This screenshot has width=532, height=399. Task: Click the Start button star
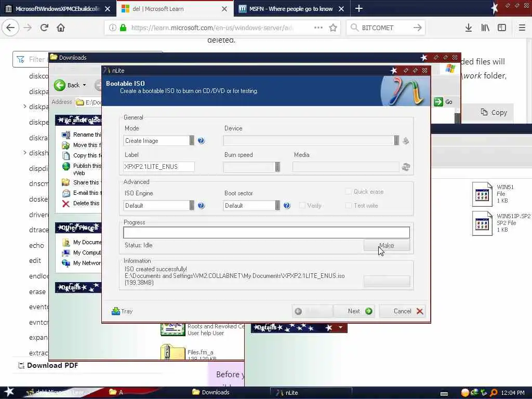9,392
